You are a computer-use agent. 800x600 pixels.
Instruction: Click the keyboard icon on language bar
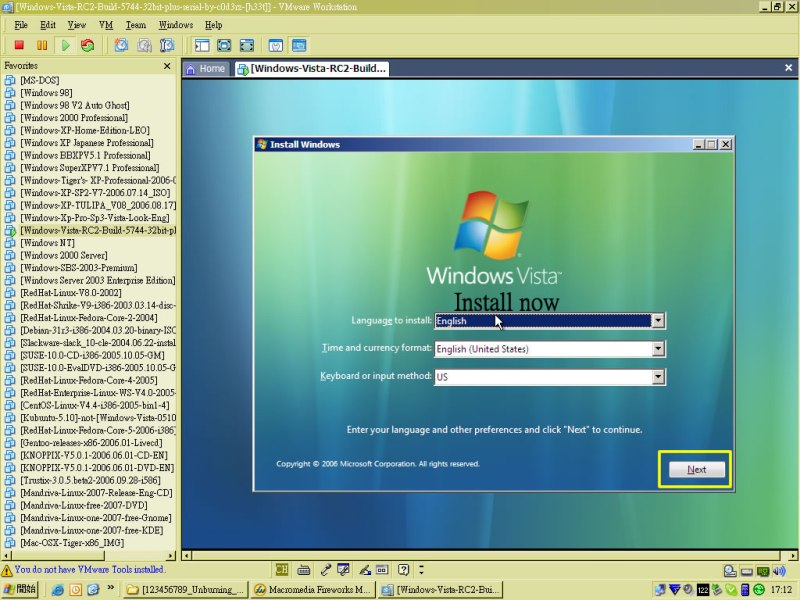(x=304, y=569)
